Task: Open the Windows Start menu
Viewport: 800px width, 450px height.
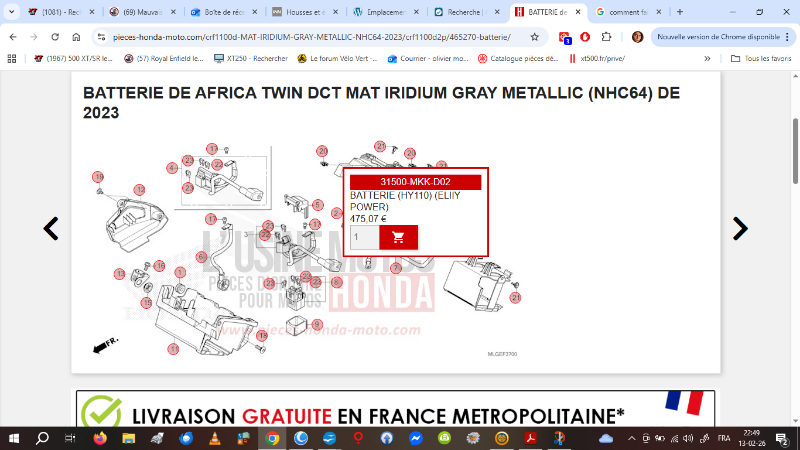Action: [x=14, y=438]
